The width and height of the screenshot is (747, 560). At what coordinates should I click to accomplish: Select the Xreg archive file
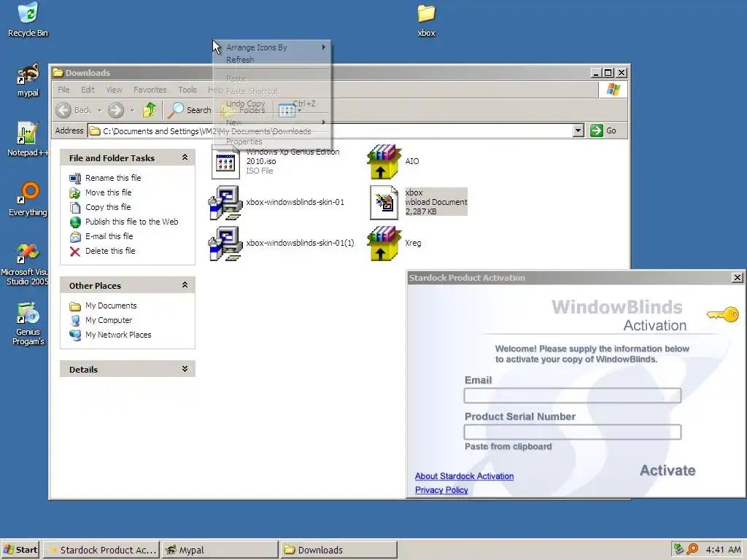[395, 244]
